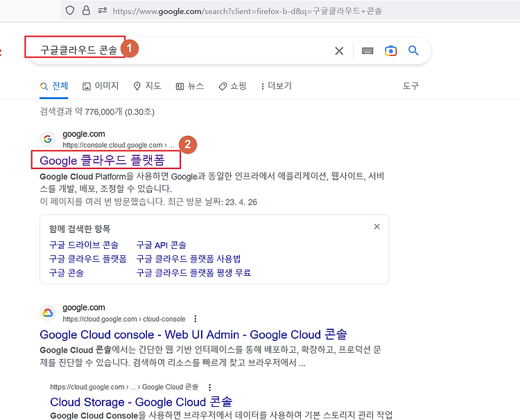Click the Google G favicon of first result

48,139
